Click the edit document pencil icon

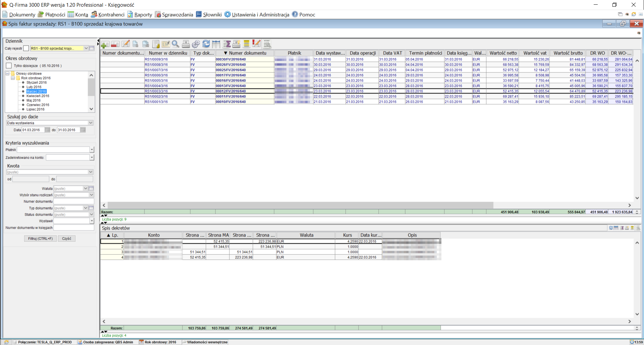[125, 44]
